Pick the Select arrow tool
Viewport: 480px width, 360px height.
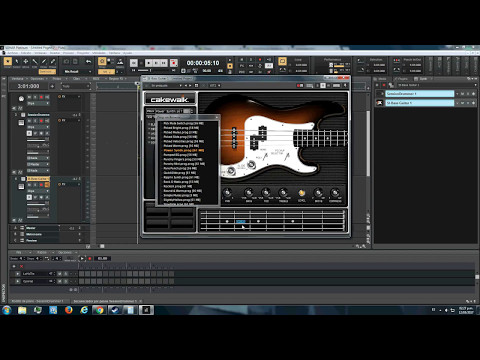click(17, 61)
